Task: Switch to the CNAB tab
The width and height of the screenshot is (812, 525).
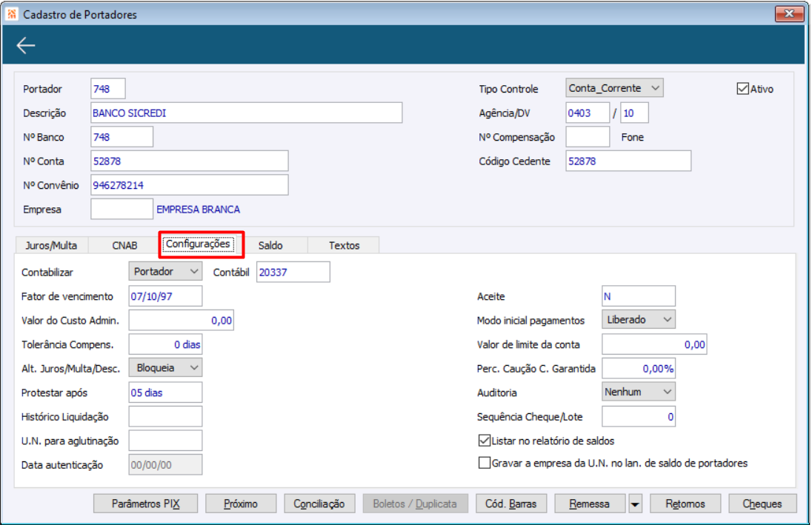Action: pyautogui.click(x=124, y=245)
